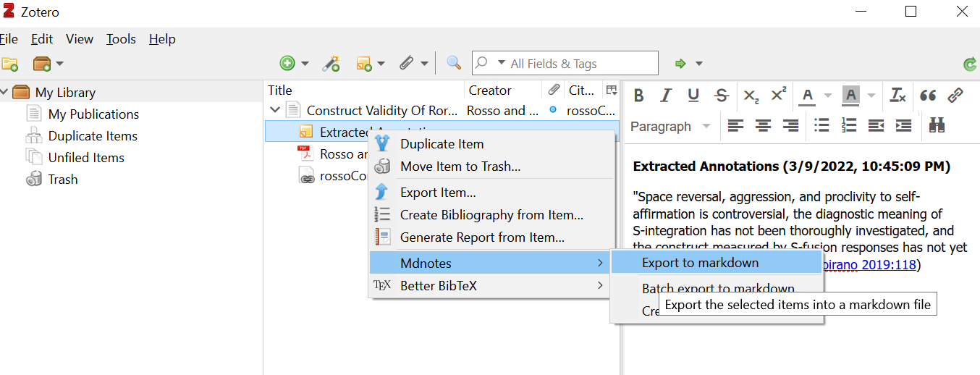Open Advanced Search magnifier icon
Viewport: 980px width, 375px height.
(454, 63)
